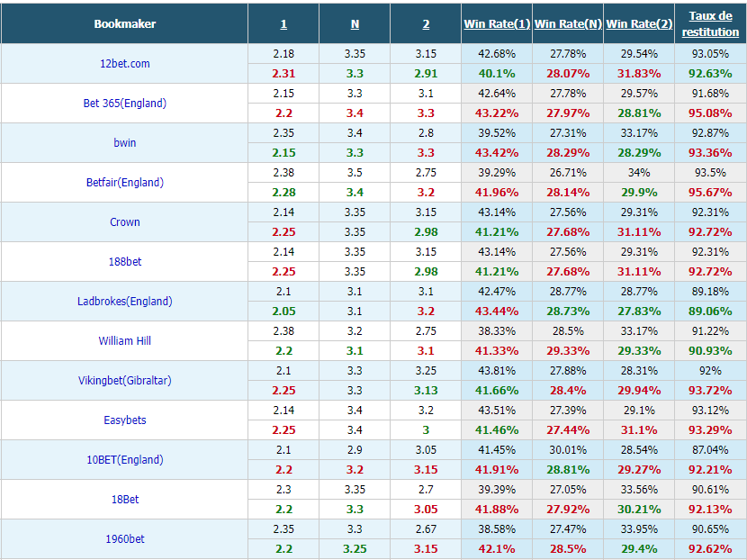Select the red 95.67% restitution cell
The height and width of the screenshot is (560, 747).
pyautogui.click(x=710, y=192)
